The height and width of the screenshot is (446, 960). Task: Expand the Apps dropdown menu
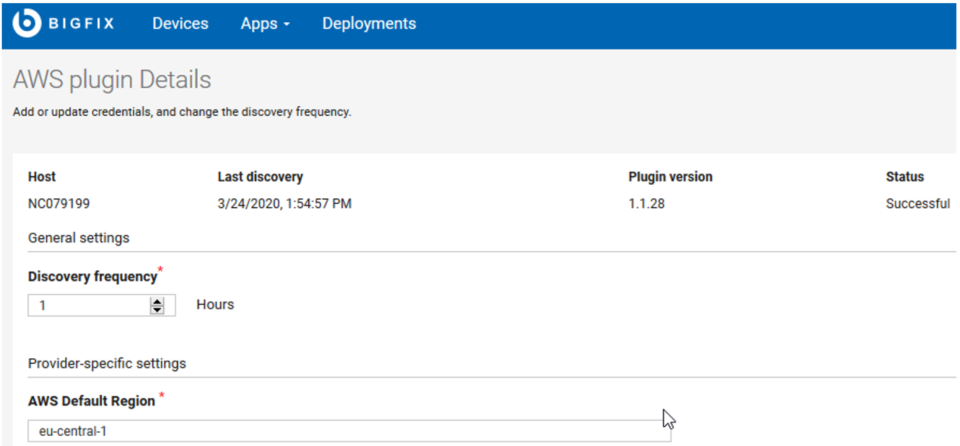point(265,24)
